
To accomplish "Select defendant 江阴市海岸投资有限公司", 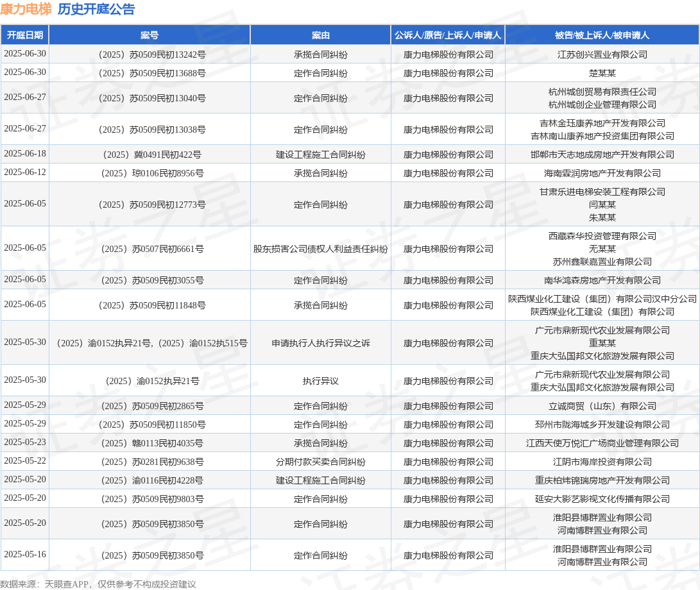I will [602, 462].
